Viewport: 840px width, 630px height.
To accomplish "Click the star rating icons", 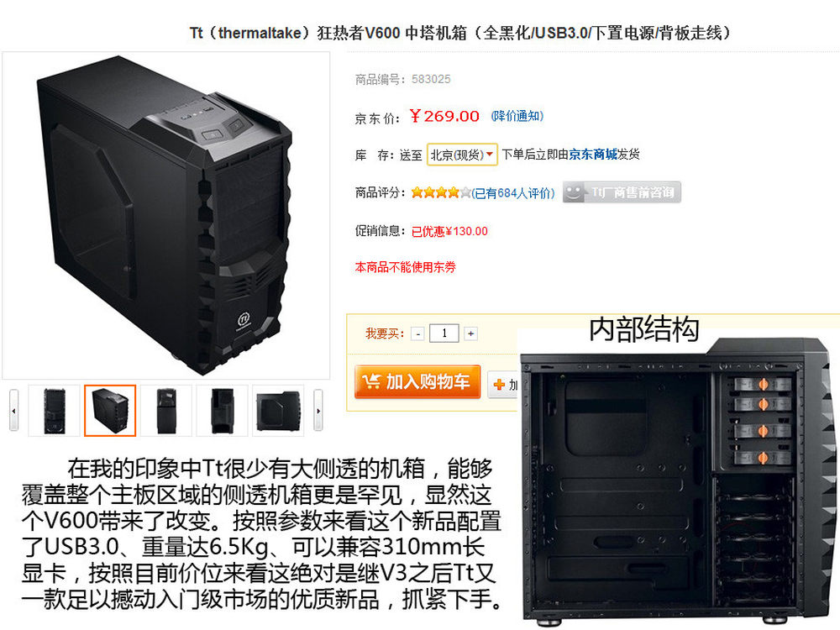I will pyautogui.click(x=441, y=192).
